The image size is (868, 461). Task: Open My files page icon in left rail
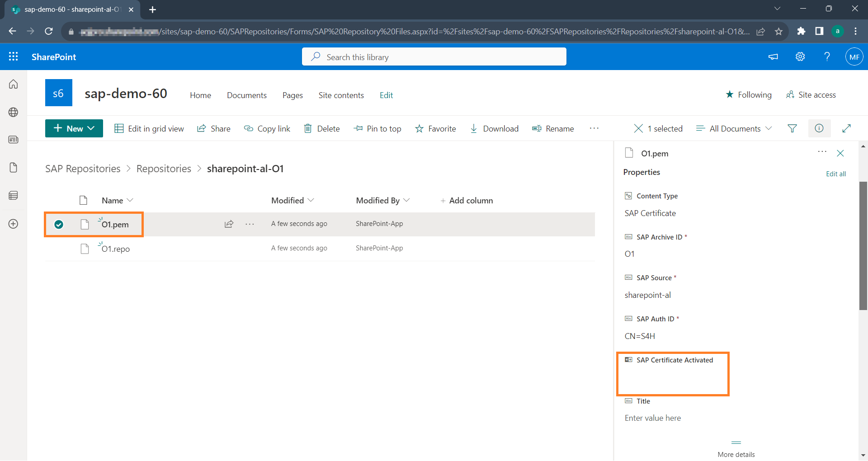[14, 168]
